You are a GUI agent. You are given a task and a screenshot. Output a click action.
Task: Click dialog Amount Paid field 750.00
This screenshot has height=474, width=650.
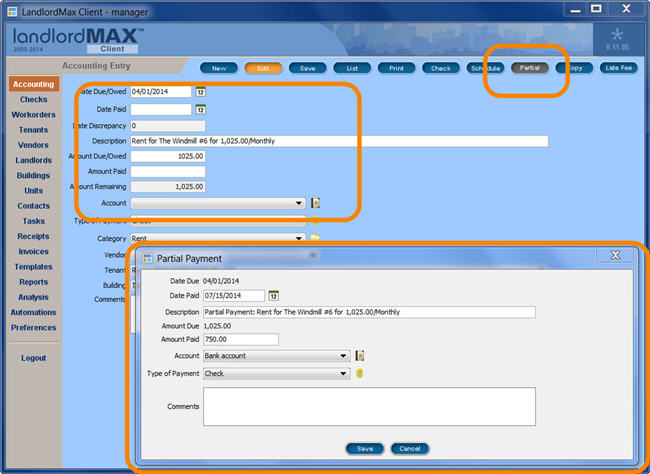click(241, 339)
